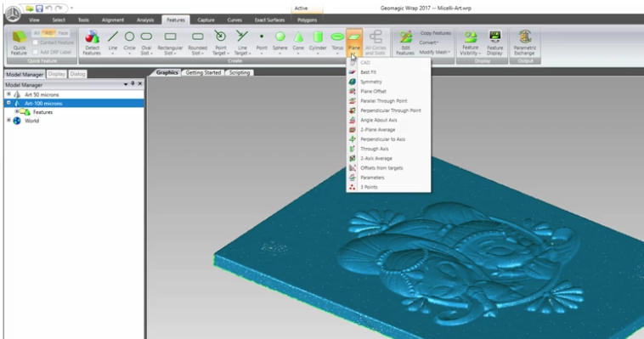644x339 pixels.
Task: Click the Open folder quick access icon
Action: coord(30,8)
